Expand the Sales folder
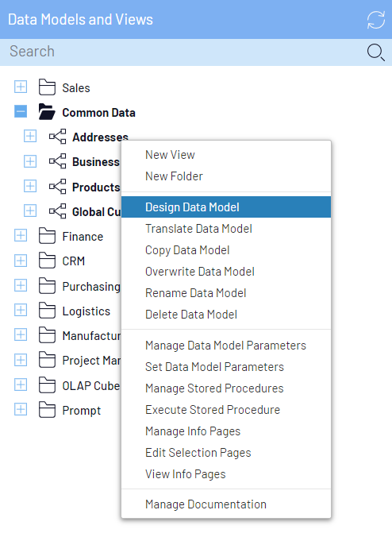 coord(21,87)
